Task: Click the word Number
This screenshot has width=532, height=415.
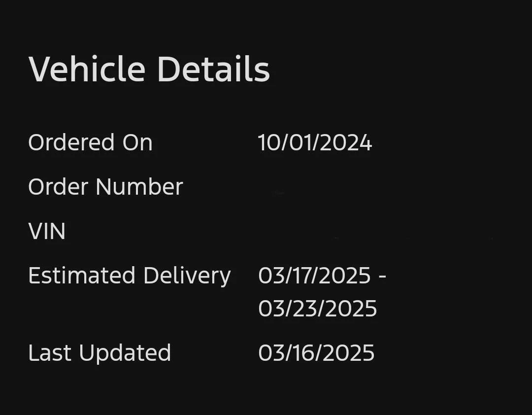Action: 139,187
